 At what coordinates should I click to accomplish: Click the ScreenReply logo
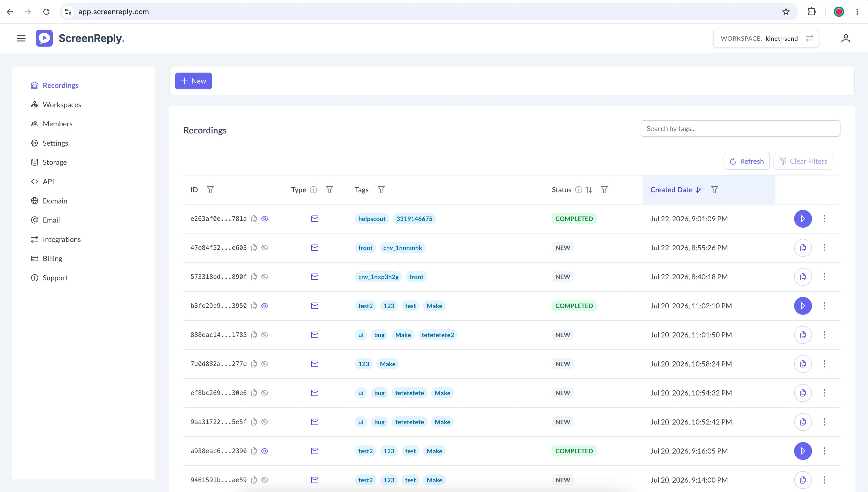80,38
